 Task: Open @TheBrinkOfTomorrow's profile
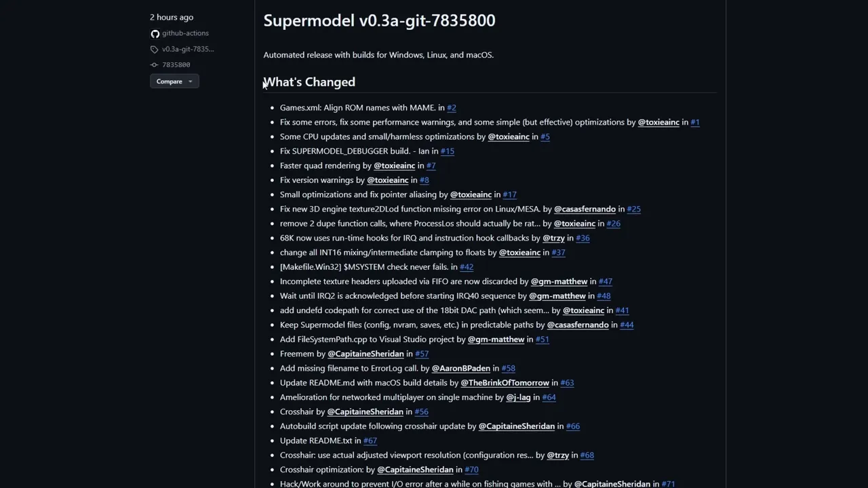[x=505, y=382]
